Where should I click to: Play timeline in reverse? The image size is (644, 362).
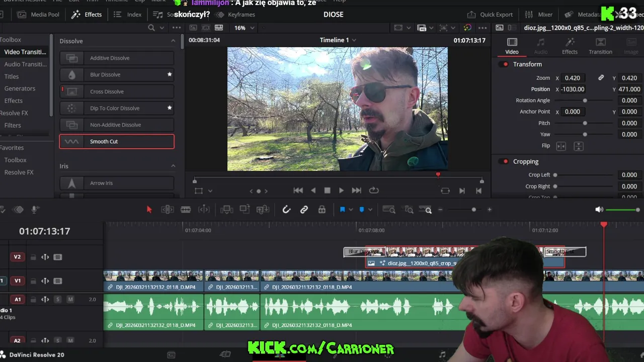(x=313, y=191)
